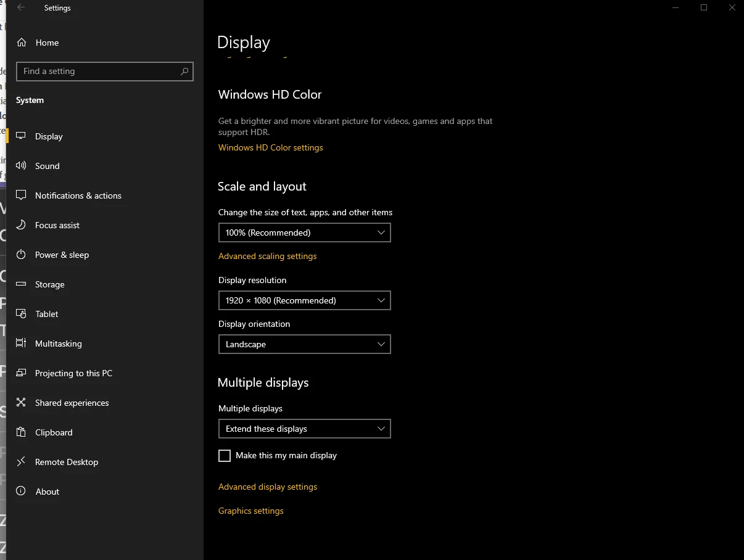Go back with the arrow button

coord(21,8)
